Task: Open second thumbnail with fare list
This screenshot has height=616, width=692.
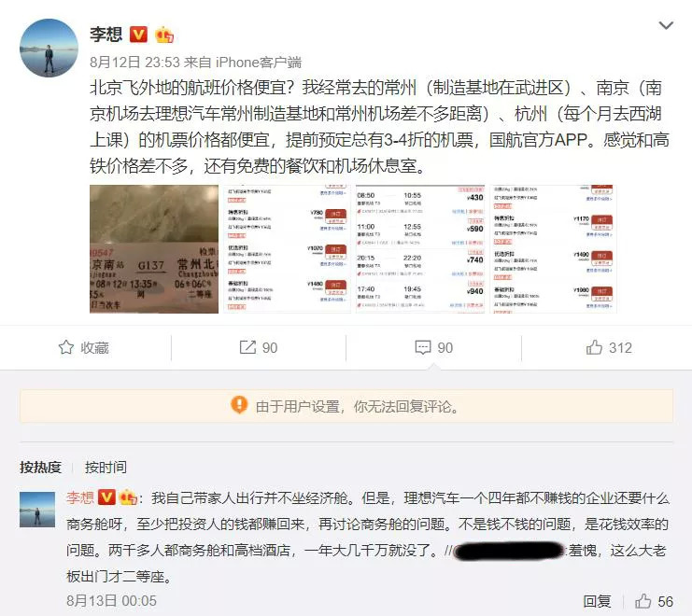Action: tap(288, 249)
